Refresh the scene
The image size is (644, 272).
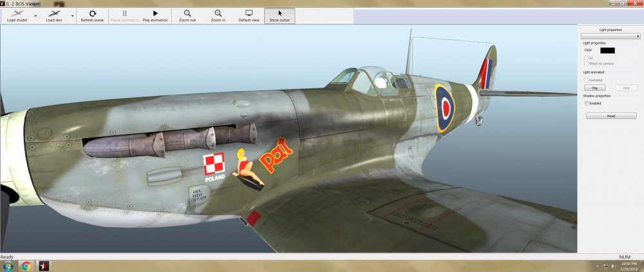[x=92, y=16]
